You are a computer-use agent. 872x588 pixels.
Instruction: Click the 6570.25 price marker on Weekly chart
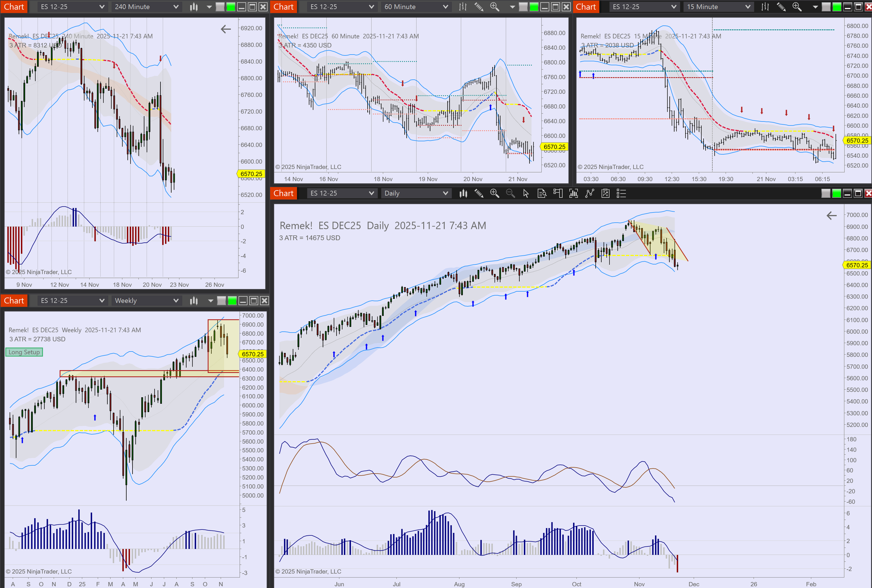click(253, 354)
